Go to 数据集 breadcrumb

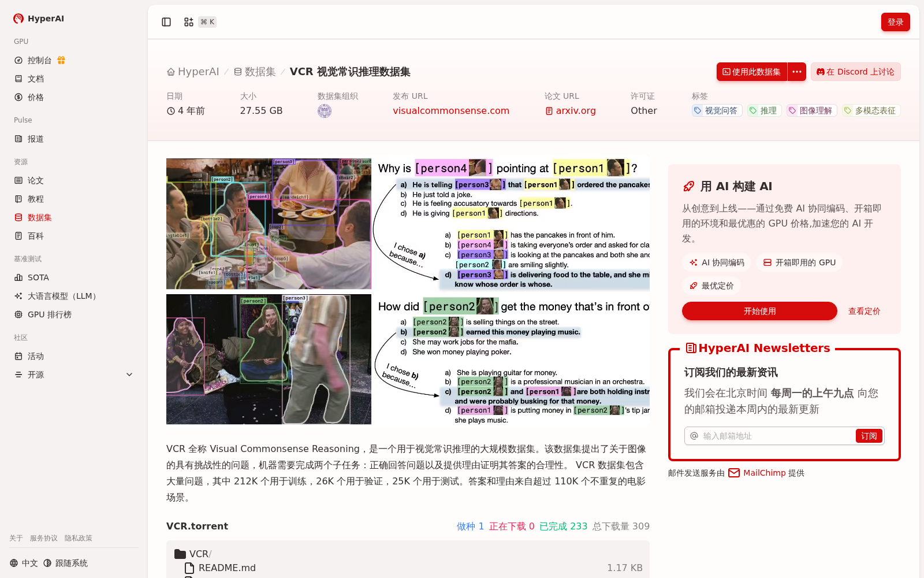point(255,72)
